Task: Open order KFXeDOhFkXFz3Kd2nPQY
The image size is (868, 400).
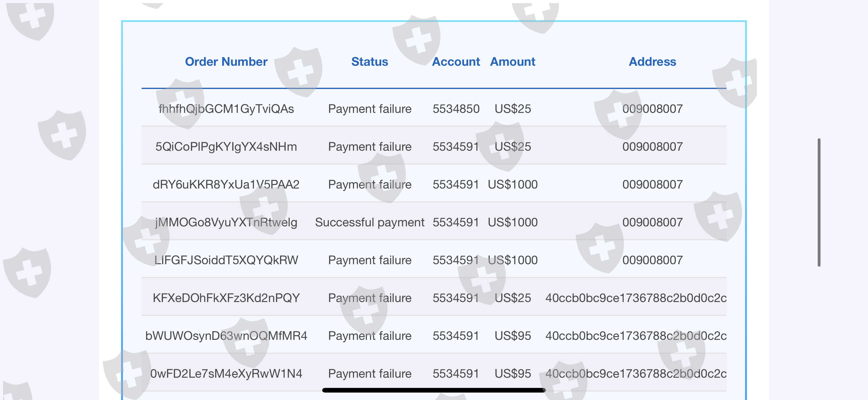Action: point(226,298)
